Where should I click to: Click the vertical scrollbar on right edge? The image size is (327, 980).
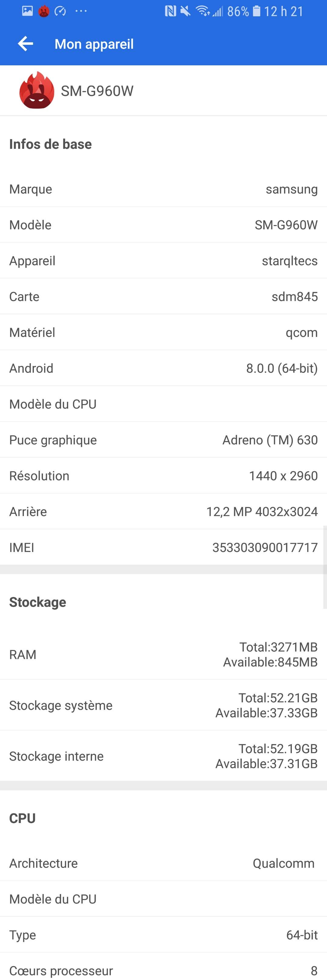point(325,567)
